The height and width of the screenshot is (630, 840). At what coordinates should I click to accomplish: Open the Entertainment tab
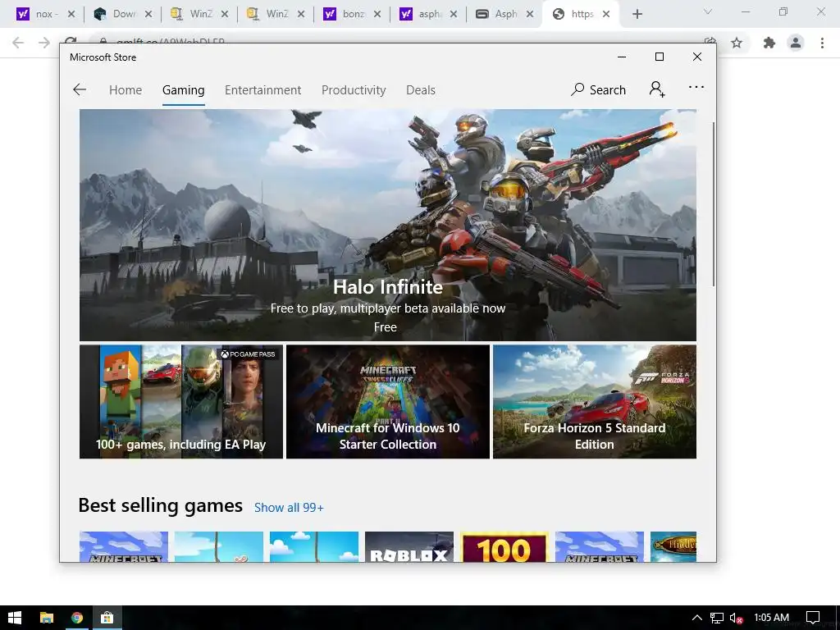pyautogui.click(x=262, y=90)
